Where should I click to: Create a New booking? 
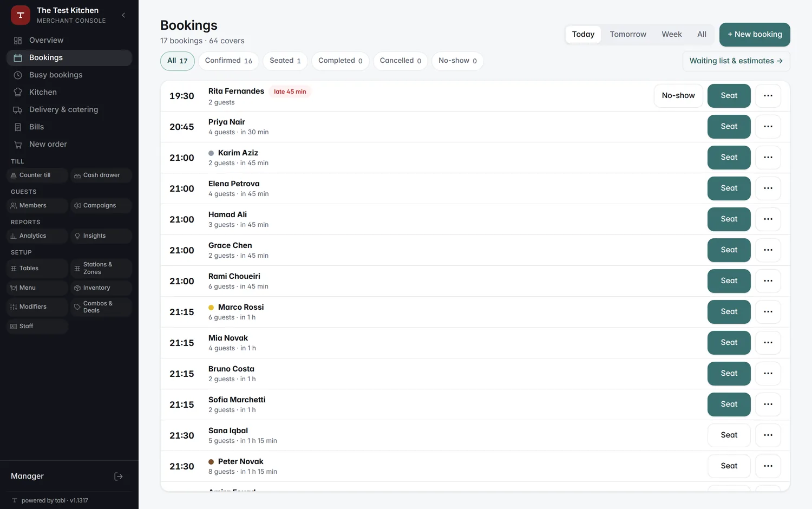755,34
